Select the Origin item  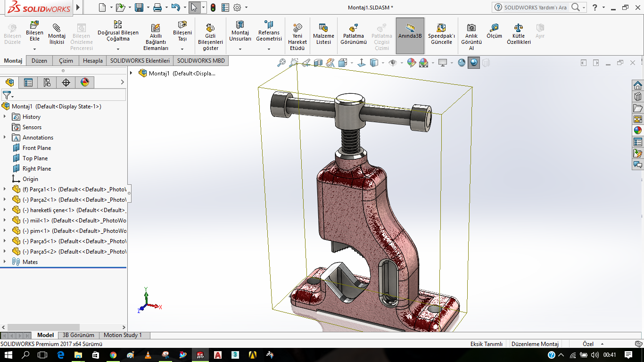[30, 179]
